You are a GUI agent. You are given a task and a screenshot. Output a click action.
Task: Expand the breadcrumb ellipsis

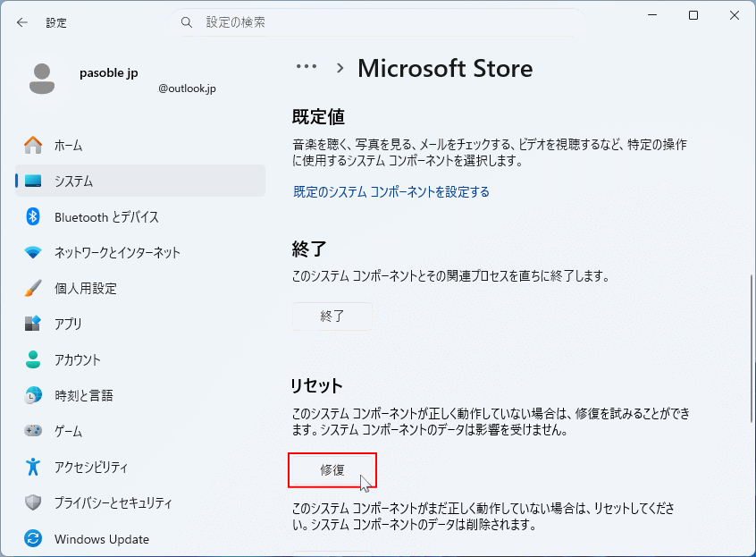coord(307,66)
